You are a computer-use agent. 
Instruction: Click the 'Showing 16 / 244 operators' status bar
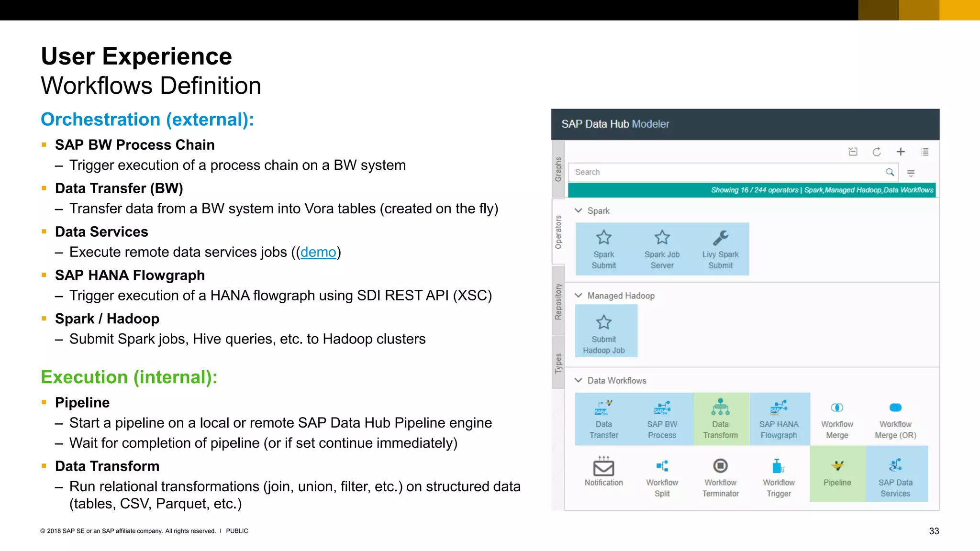(x=752, y=190)
